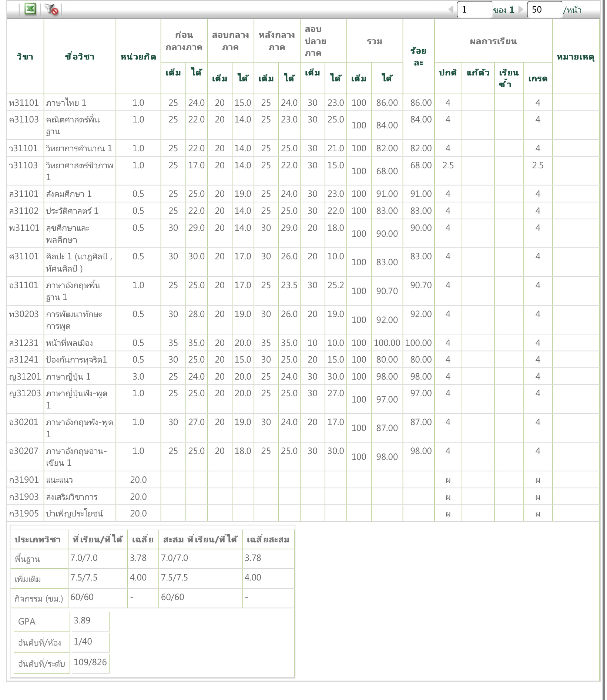Select subject code ศ31101
Viewport: 607px width, 700px height.
click(x=24, y=256)
